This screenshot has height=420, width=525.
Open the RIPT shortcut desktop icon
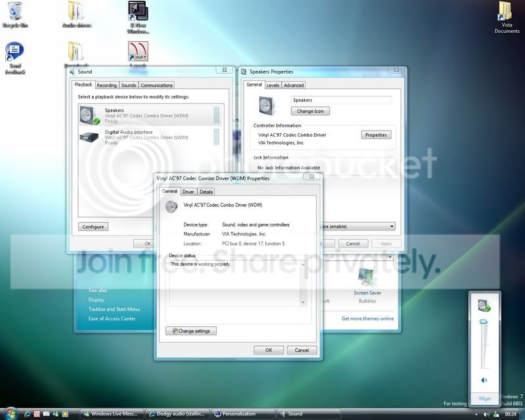[138, 51]
